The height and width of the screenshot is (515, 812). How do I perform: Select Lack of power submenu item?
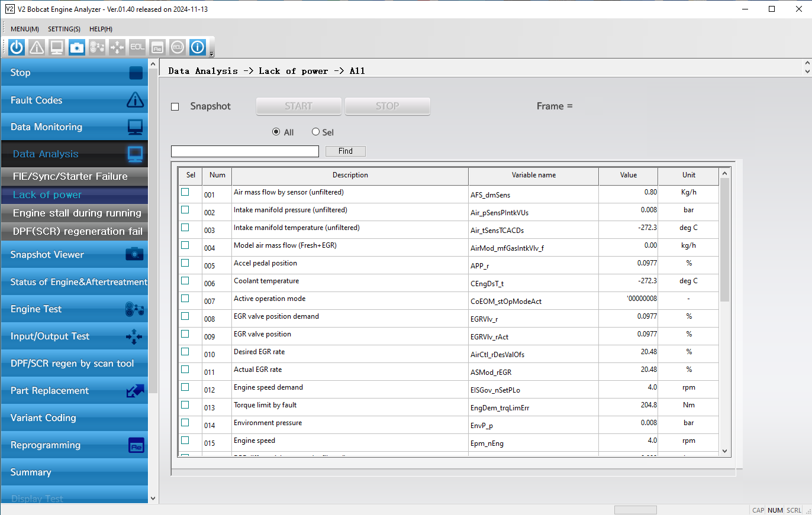click(74, 195)
